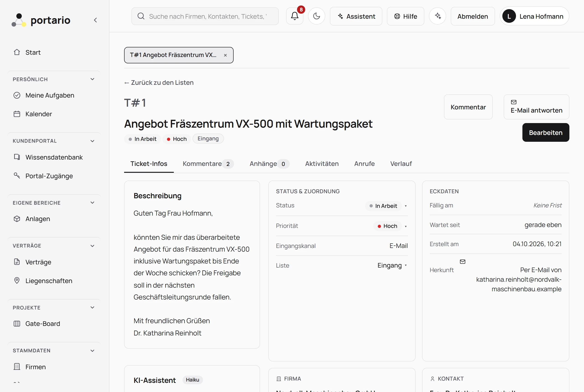Open Portal-Zugänge
This screenshot has width=584, height=392.
point(54,176)
